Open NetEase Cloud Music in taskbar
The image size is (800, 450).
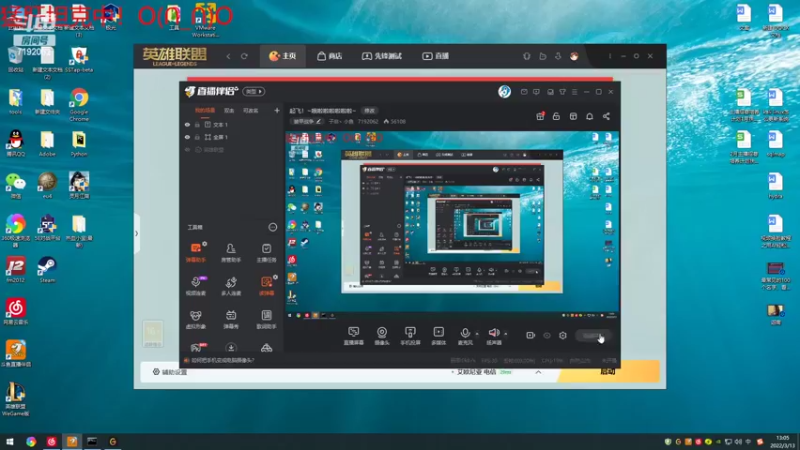point(52,441)
